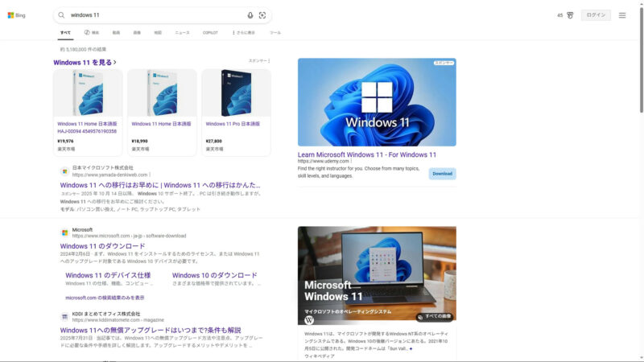This screenshot has width=644, height=362.
Task: Open the 画像 images tab
Action: pyautogui.click(x=137, y=33)
